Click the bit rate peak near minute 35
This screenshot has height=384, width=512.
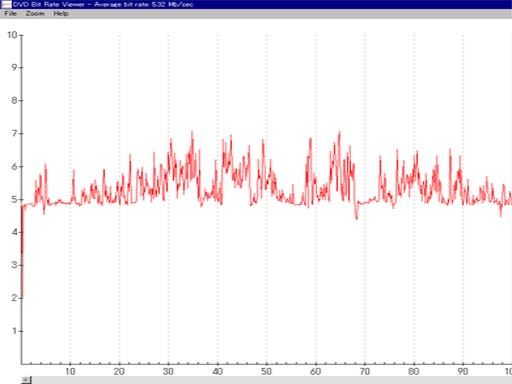click(192, 133)
